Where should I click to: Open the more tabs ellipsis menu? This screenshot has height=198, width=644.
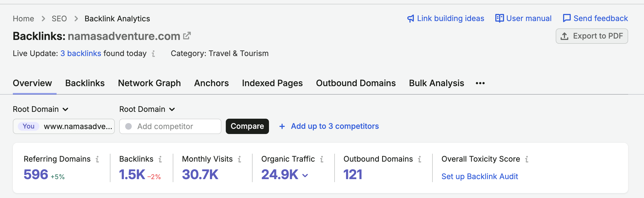(x=480, y=83)
